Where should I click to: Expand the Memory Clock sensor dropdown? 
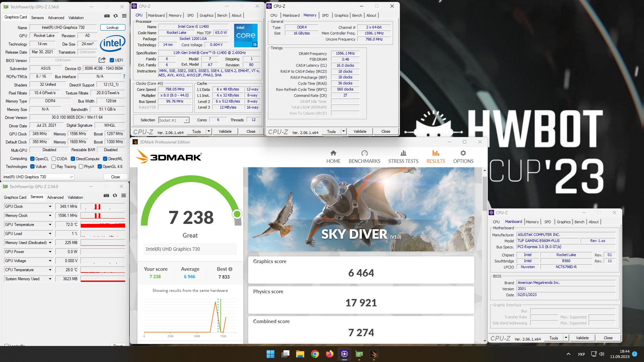coord(50,216)
